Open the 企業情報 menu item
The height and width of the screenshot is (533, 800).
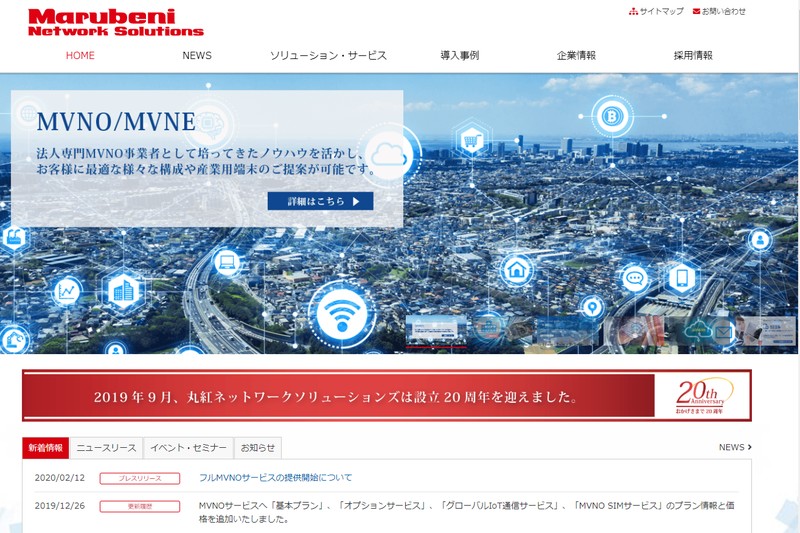pos(576,55)
